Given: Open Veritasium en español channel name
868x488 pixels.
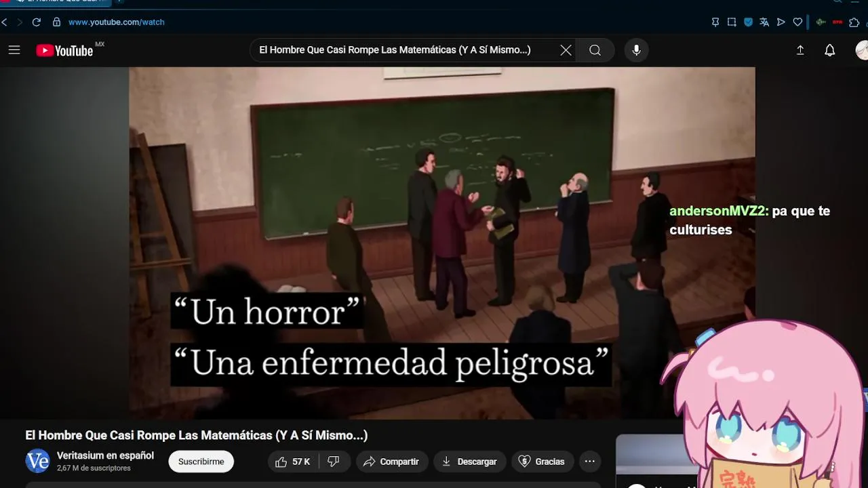Looking at the screenshot, I should [105, 455].
